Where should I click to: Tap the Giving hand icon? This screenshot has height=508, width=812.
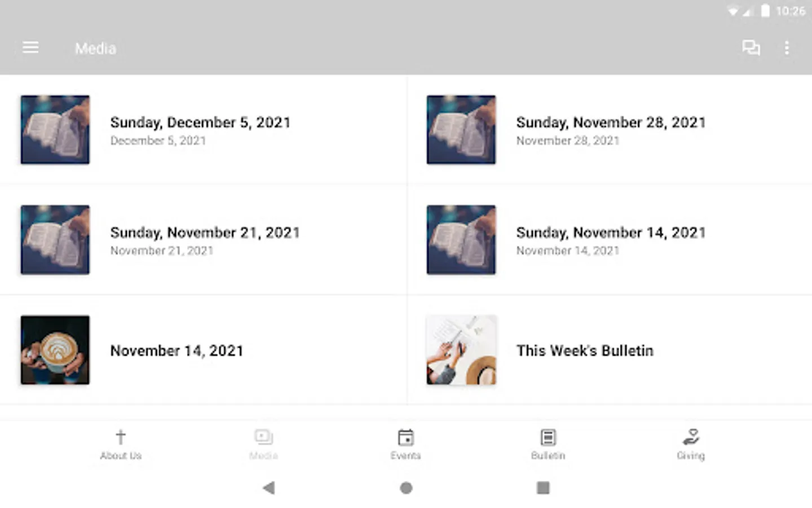691,437
